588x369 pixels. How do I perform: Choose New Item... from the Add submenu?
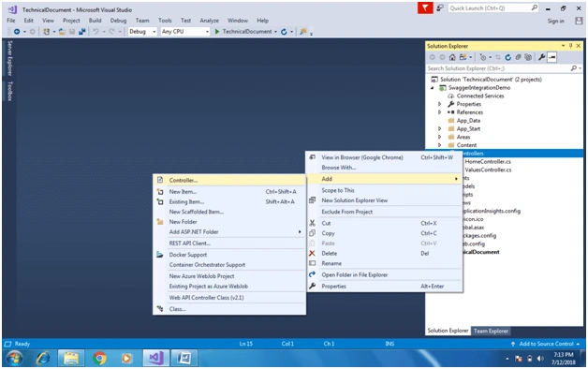click(x=229, y=192)
